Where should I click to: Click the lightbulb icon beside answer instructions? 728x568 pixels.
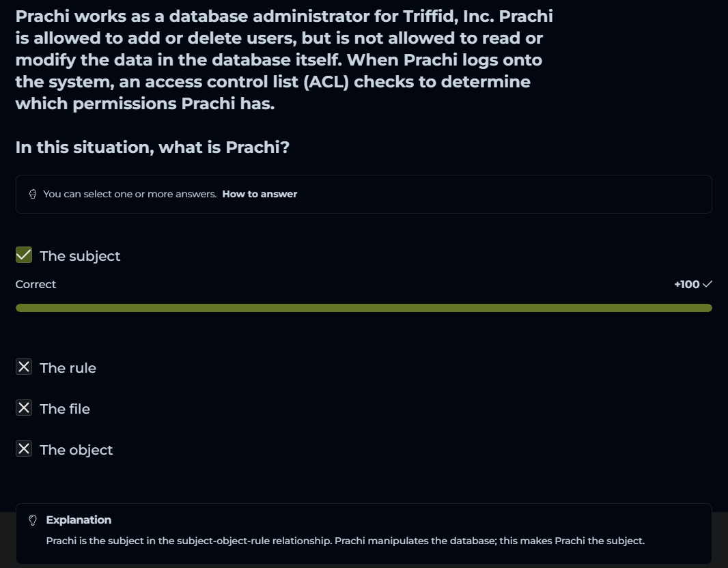click(x=33, y=194)
